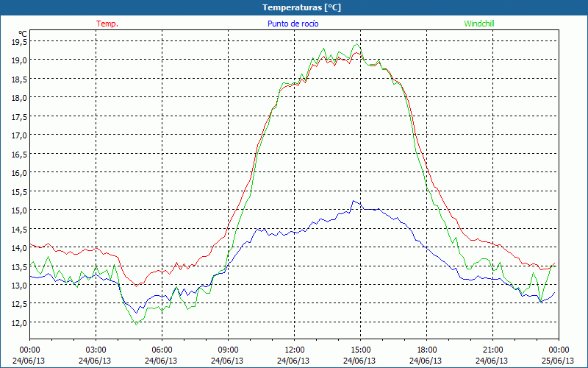Viewport: 588px width, 368px height.
Task: Select the red 'Temp.' legend label
Action: [107, 24]
